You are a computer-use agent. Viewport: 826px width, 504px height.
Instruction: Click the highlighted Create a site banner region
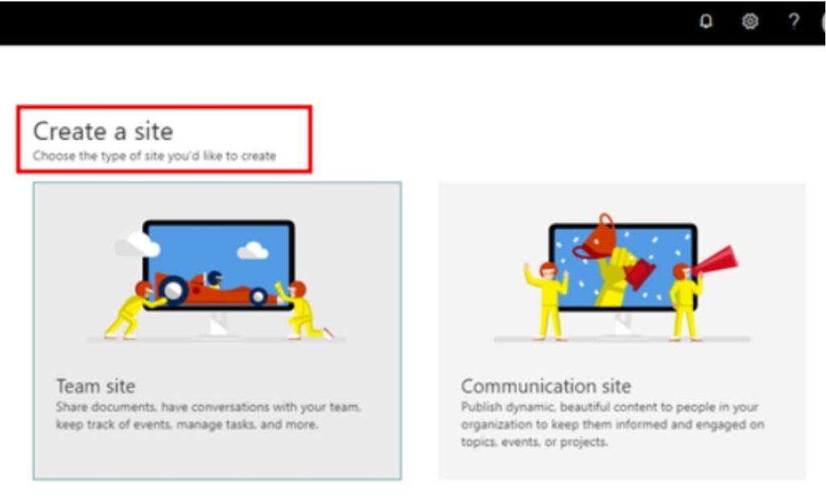tap(165, 139)
